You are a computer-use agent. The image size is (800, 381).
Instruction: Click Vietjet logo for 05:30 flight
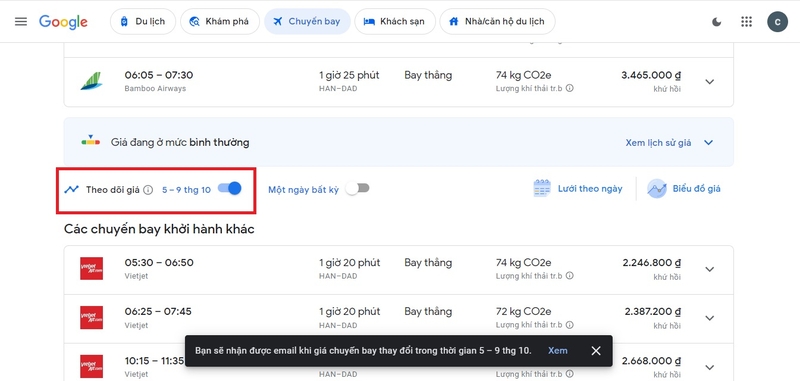point(91,268)
